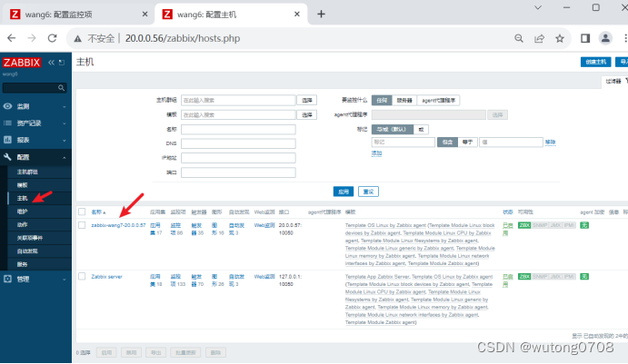The height and width of the screenshot is (364, 628).
Task: Open the 模板 templates sidebar menu item
Action: 39,185
